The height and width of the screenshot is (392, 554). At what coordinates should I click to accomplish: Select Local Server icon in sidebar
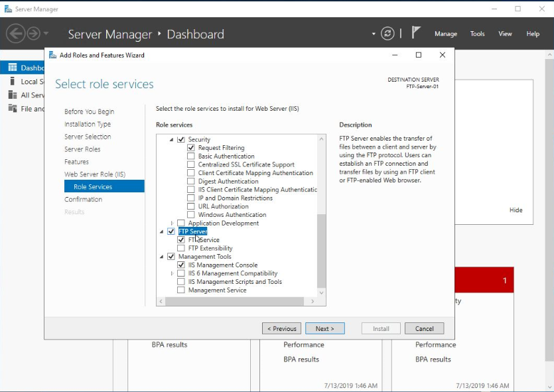(x=13, y=81)
